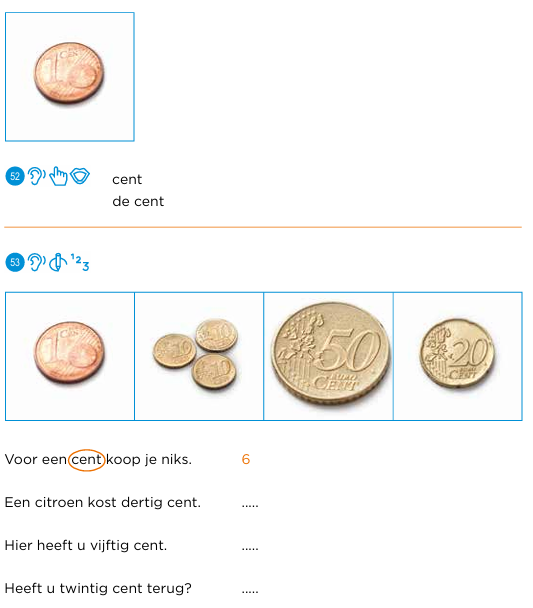Click the speak lips icon in exercise 52
This screenshot has height=608, width=533.
pos(80,176)
